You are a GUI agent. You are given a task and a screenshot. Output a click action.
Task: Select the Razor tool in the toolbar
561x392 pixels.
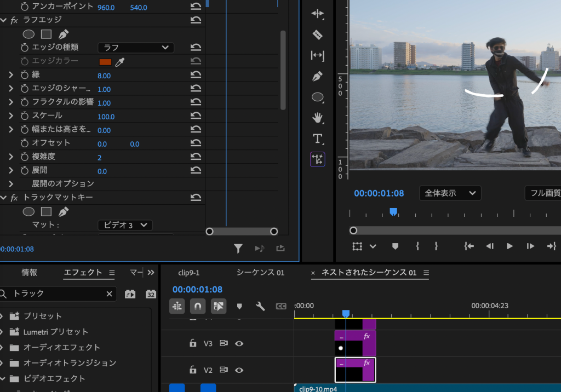[317, 35]
